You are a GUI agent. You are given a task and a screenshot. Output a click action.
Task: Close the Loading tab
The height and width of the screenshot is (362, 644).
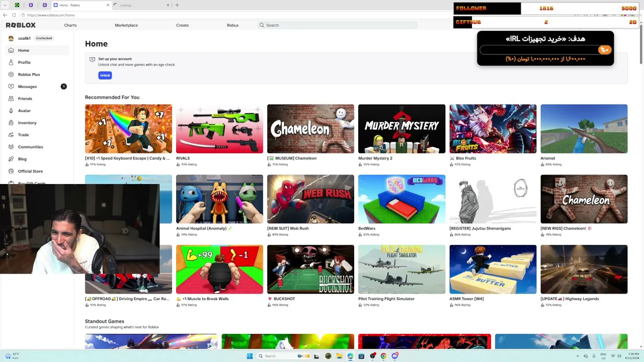click(168, 5)
